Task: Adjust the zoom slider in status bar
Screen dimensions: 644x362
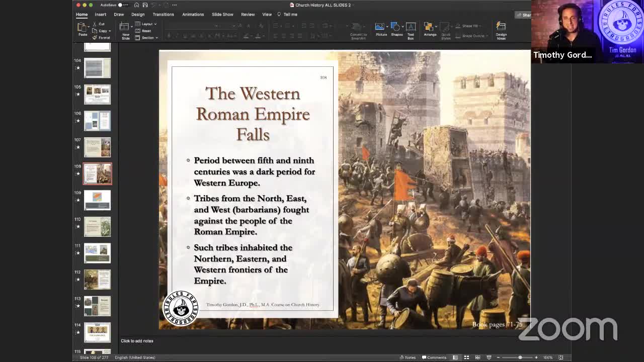Action: point(520,357)
